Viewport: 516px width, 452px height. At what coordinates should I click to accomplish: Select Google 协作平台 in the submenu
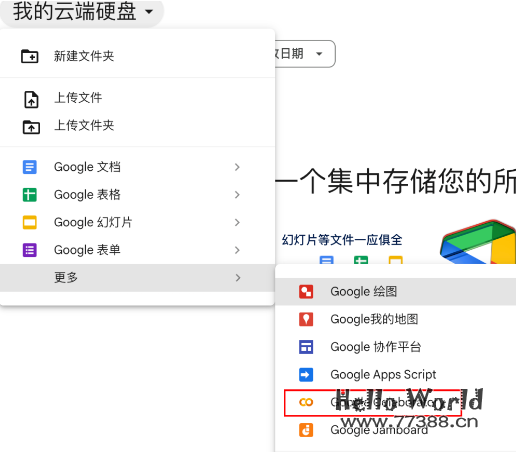coord(395,347)
